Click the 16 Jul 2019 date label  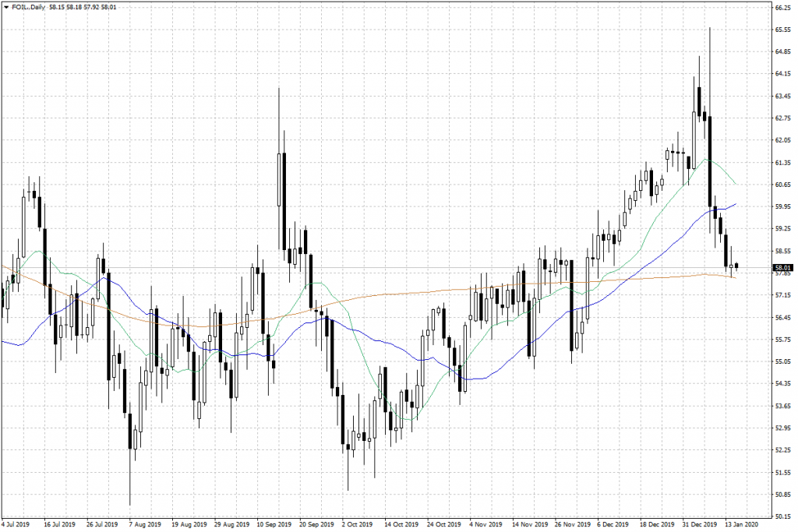tap(59, 524)
